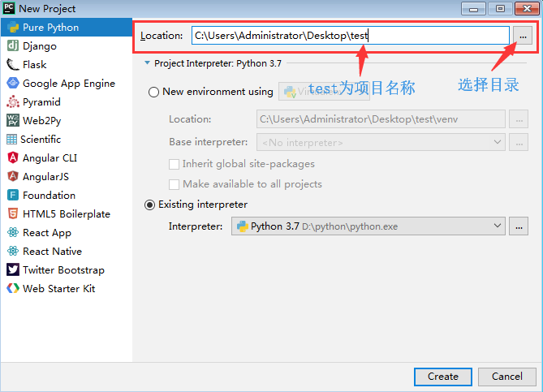This screenshot has width=543, height=392.
Task: Select Scientific project type label
Action: pyautogui.click(x=41, y=140)
